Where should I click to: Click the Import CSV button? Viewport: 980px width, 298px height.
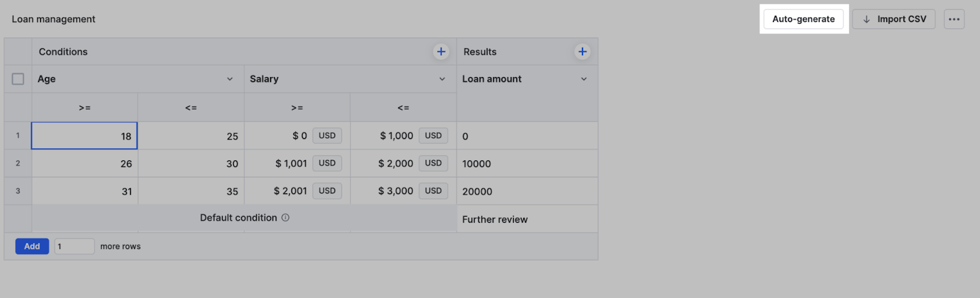894,19
